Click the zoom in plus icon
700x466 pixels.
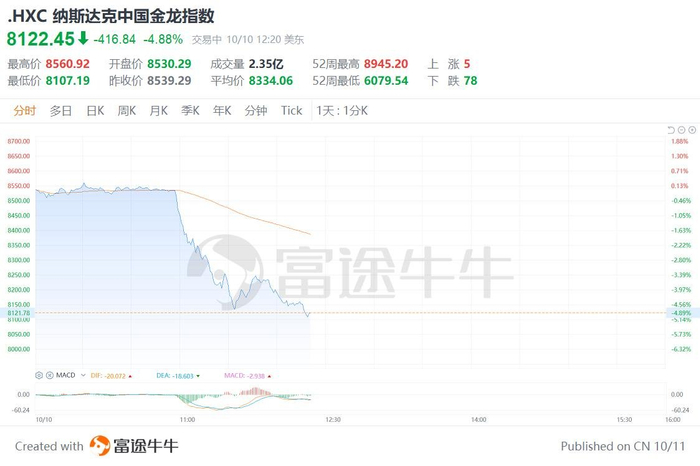pos(692,129)
